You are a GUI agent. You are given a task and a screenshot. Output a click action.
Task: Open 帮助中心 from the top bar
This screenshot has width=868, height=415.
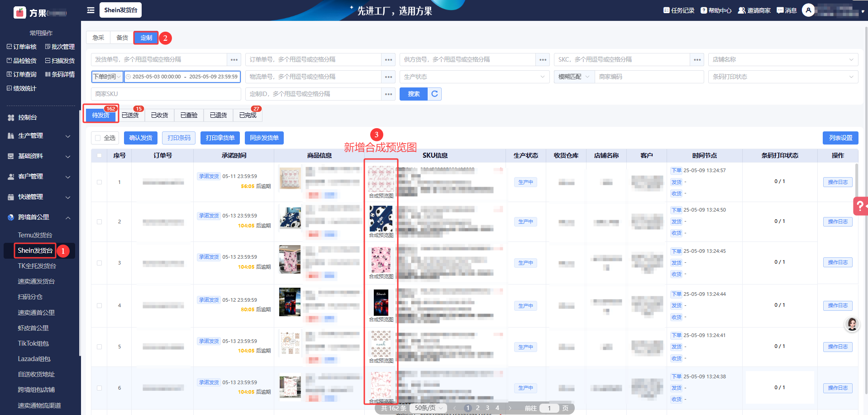[716, 10]
